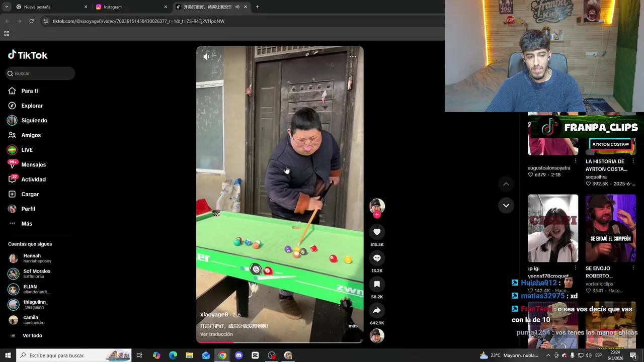Click the address bar URL
The width and height of the screenshot is (644, 362).
point(138,21)
